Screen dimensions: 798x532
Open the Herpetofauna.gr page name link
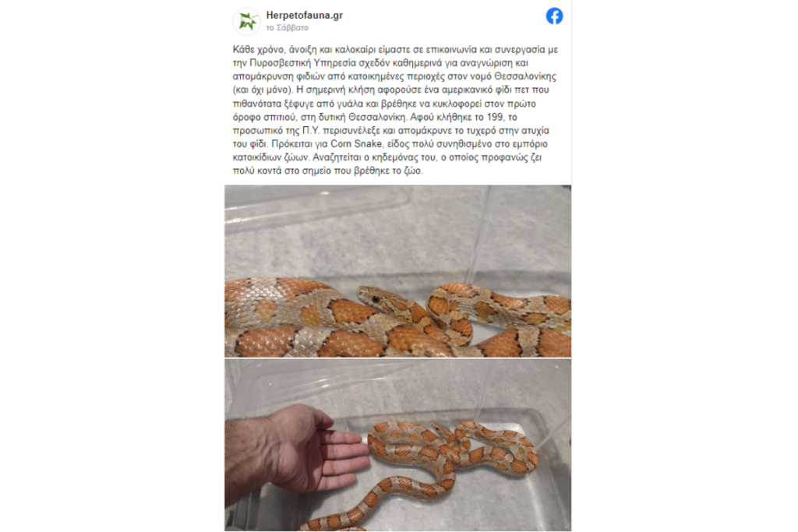point(305,16)
